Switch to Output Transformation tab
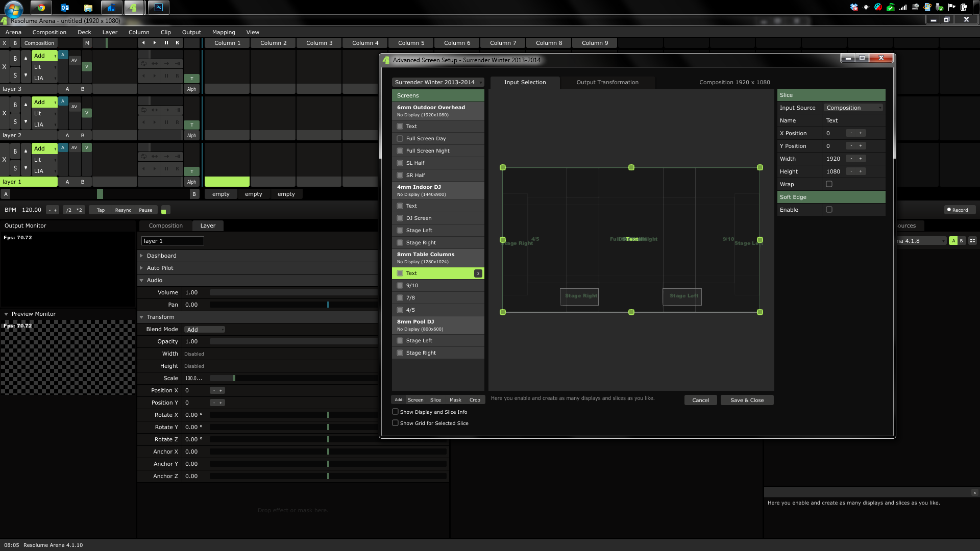 click(607, 82)
